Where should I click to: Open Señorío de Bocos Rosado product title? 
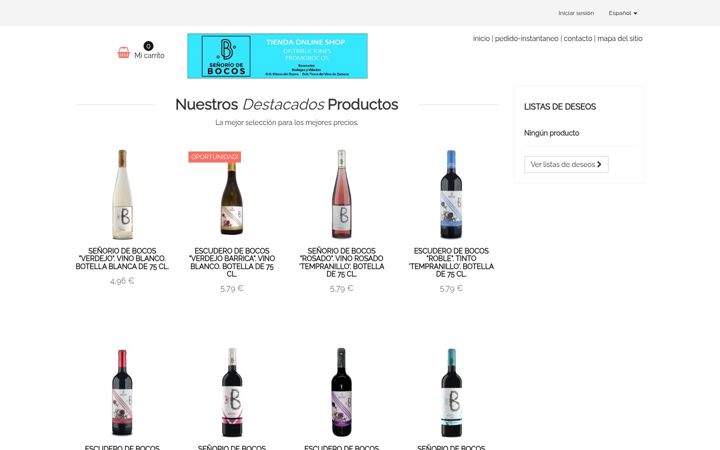pyautogui.click(x=341, y=262)
